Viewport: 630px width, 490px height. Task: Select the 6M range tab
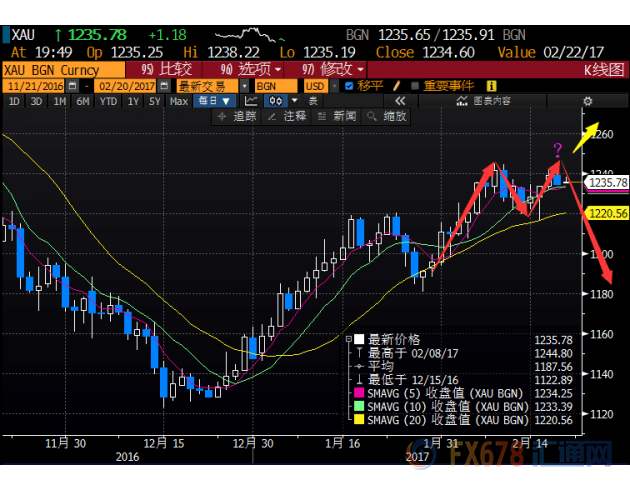click(83, 101)
